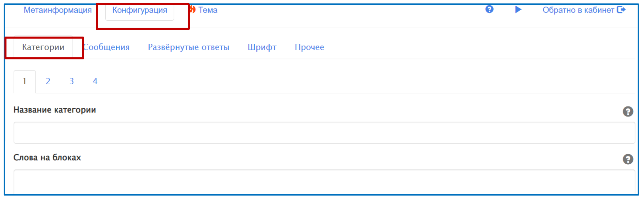Go to the Шрифт sub-tab
The image size is (644, 200).
pyautogui.click(x=262, y=47)
